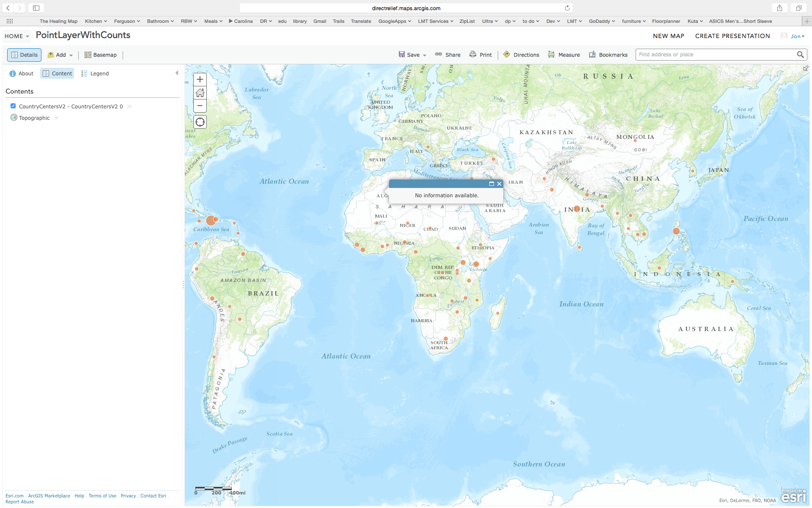The height and width of the screenshot is (508, 812).
Task: Expand the Kitchen bookmarks folder
Action: 96,21
